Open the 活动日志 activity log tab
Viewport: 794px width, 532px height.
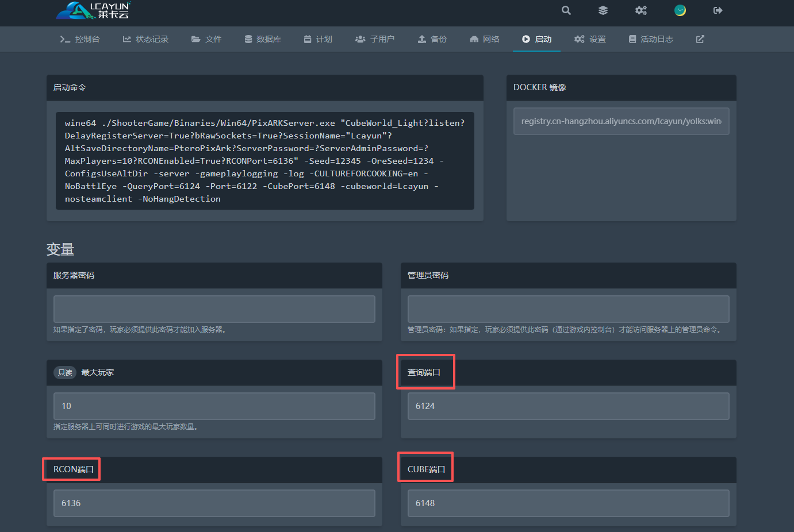coord(651,39)
